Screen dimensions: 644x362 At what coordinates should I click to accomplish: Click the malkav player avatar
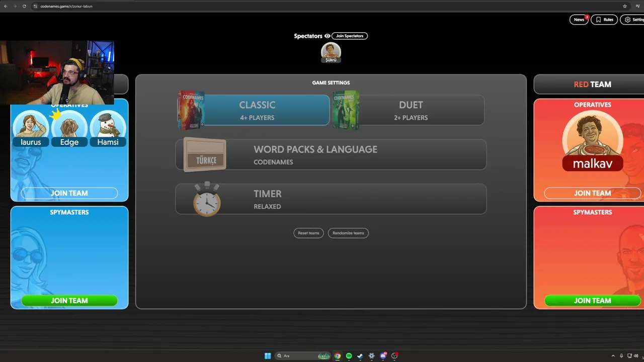(593, 141)
